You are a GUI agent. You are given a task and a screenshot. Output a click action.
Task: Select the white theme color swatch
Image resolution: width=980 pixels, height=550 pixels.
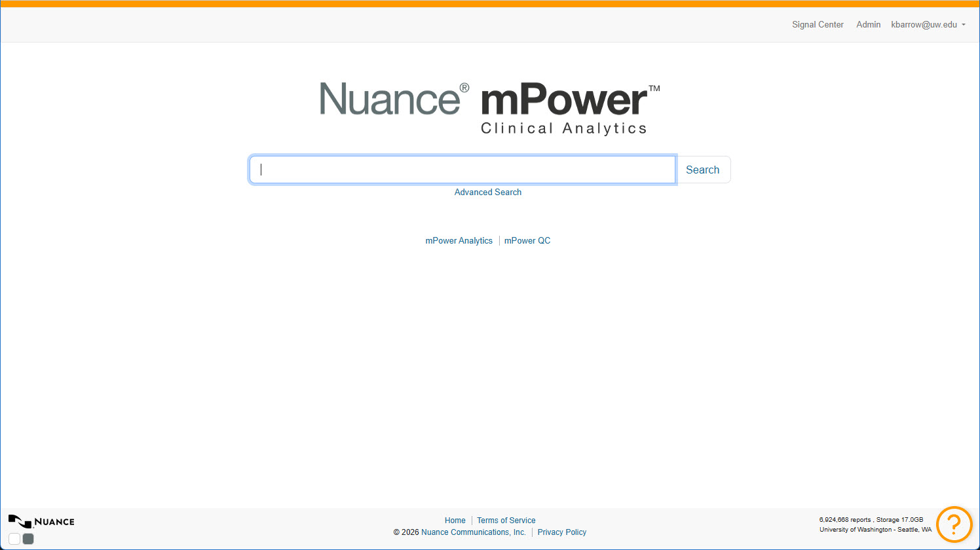[x=14, y=539]
